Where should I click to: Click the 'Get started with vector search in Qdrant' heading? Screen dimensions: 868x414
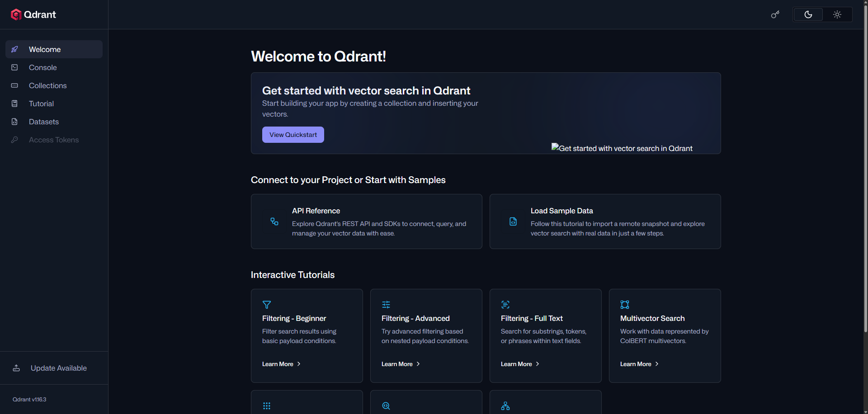[x=366, y=90]
